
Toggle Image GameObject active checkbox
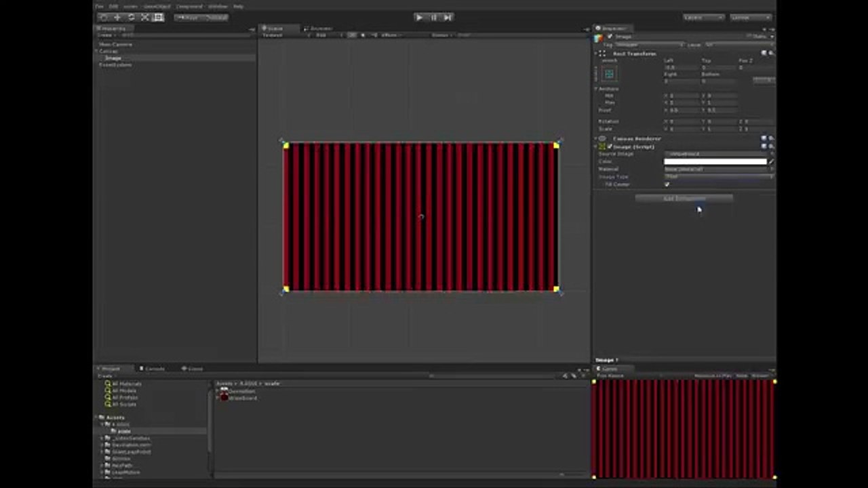pyautogui.click(x=610, y=37)
